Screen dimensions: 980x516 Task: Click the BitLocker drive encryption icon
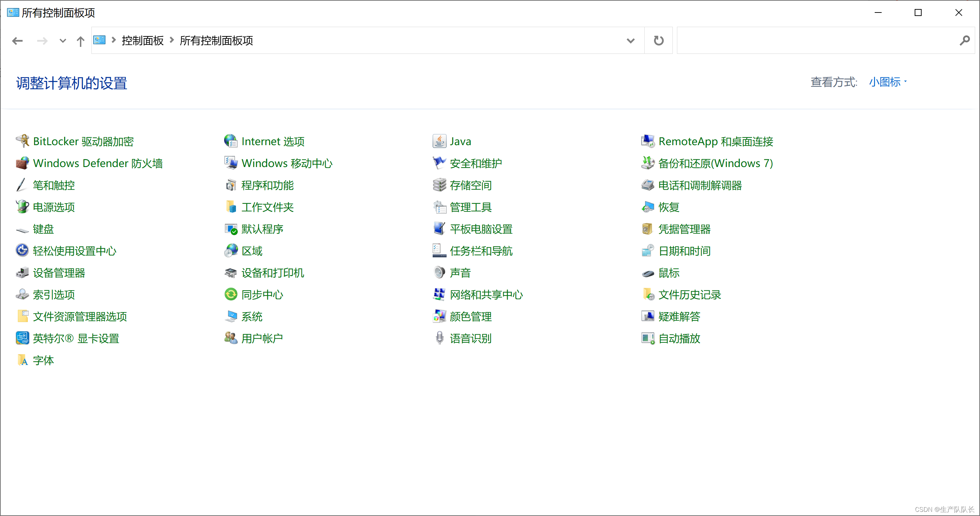point(23,141)
